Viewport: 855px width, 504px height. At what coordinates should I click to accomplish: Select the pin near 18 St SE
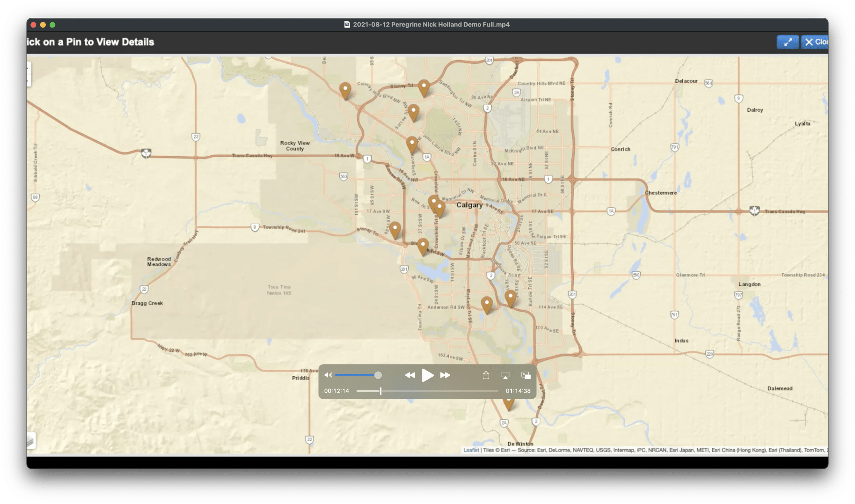click(510, 299)
